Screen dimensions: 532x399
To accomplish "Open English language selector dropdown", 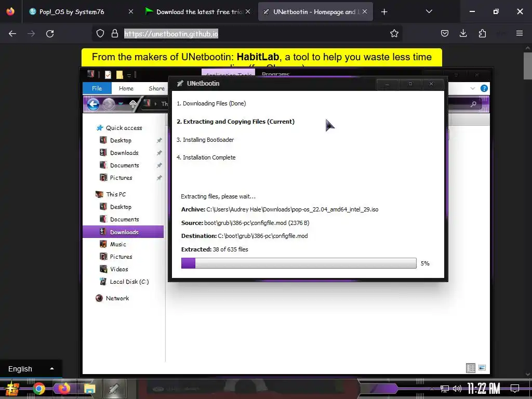I will click(x=31, y=368).
